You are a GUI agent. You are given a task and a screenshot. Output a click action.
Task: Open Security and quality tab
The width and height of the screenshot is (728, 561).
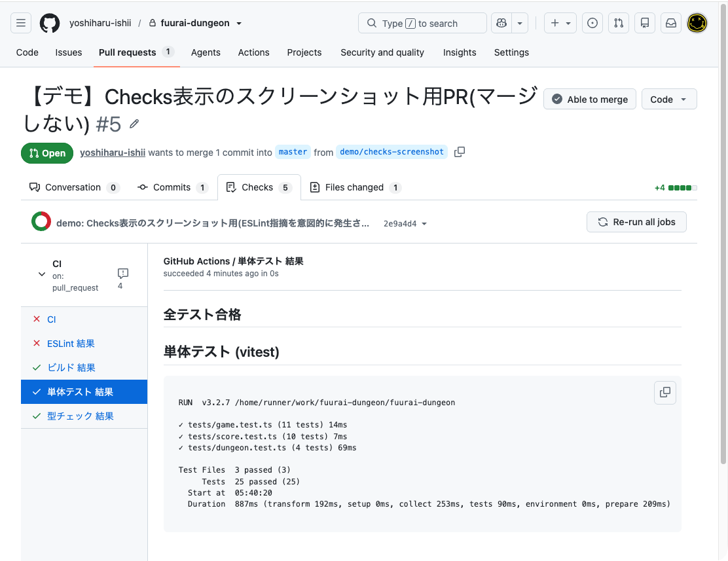point(382,52)
